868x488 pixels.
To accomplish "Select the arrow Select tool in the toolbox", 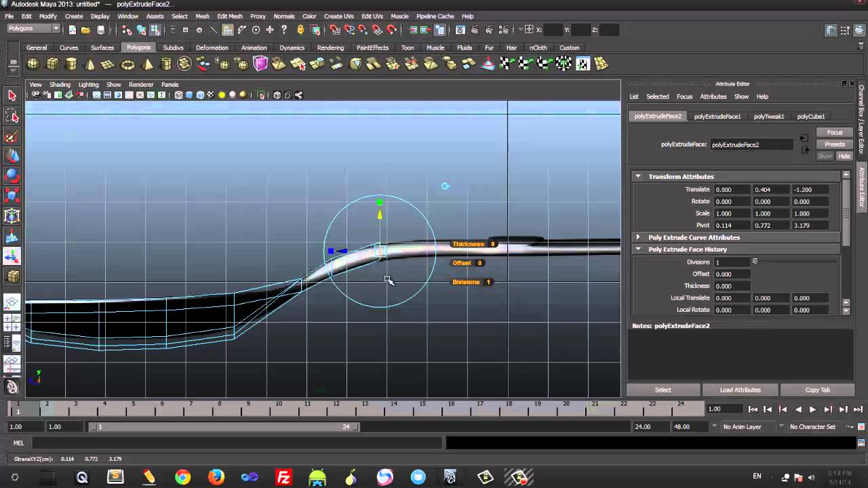I will pyautogui.click(x=12, y=96).
